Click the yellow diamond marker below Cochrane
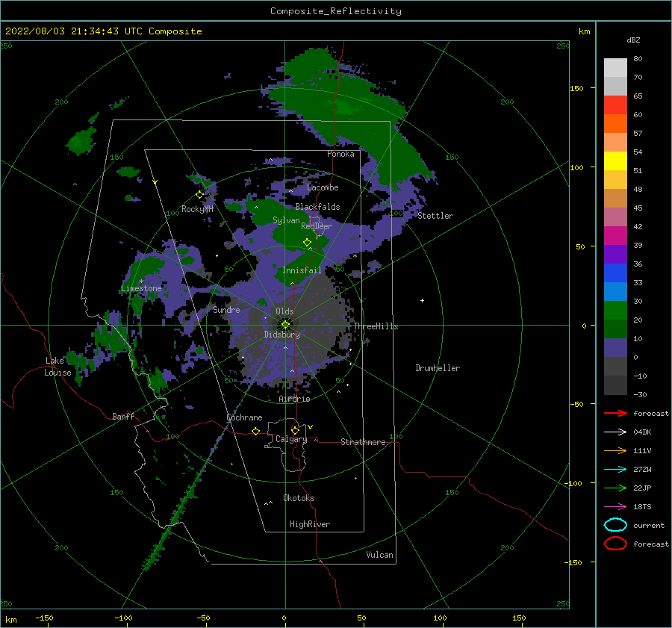 click(256, 431)
